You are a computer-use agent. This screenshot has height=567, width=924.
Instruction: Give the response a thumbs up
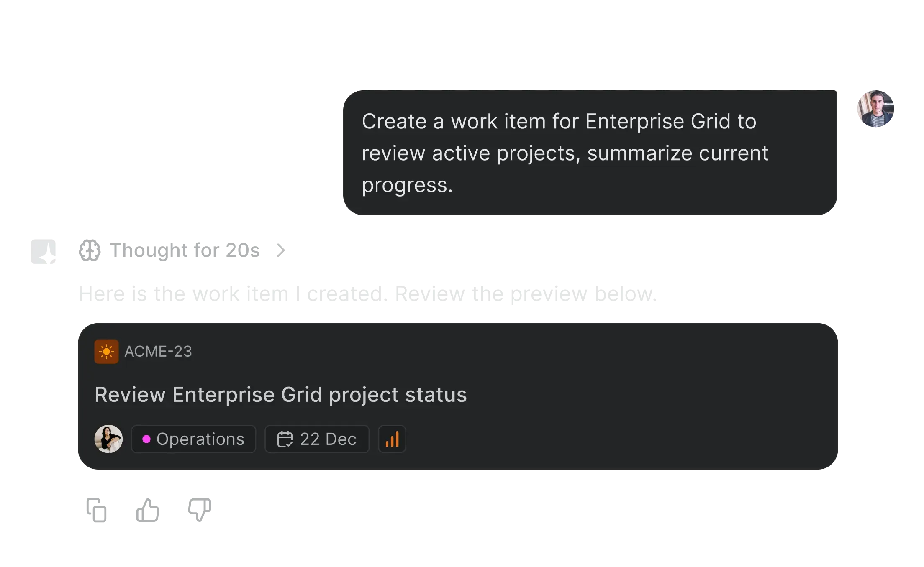(x=147, y=509)
